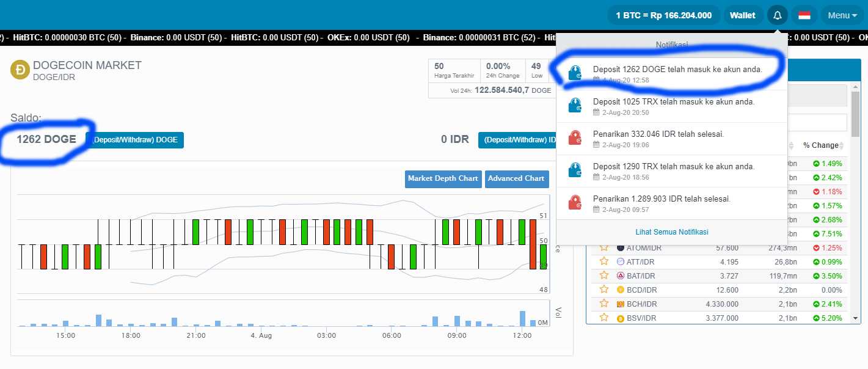Open Deposit/Withdraw for IDR
Image resolution: width=868 pixels, height=369 pixels.
click(x=517, y=140)
